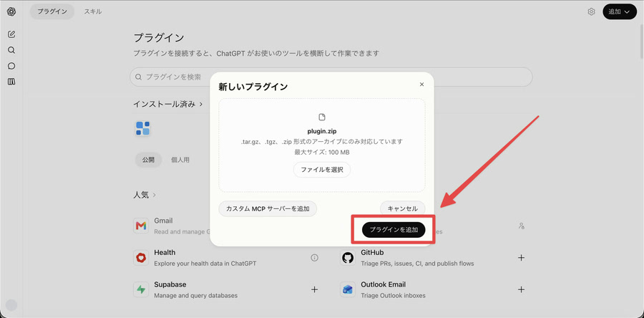644x318 pixels.
Task: Click 'Explore your health data in ChatGPT' text
Action: pyautogui.click(x=205, y=264)
